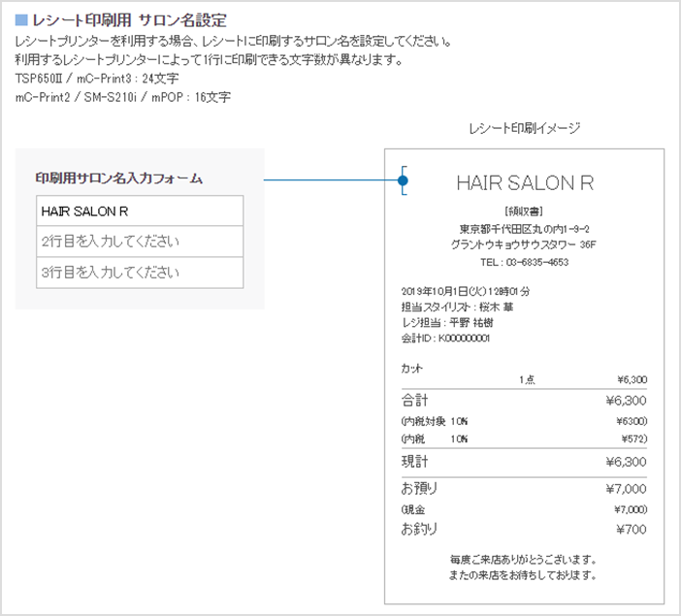Click the 'レシート印刷イメージ' caption
Image resolution: width=681 pixels, height=616 pixels.
[524, 128]
